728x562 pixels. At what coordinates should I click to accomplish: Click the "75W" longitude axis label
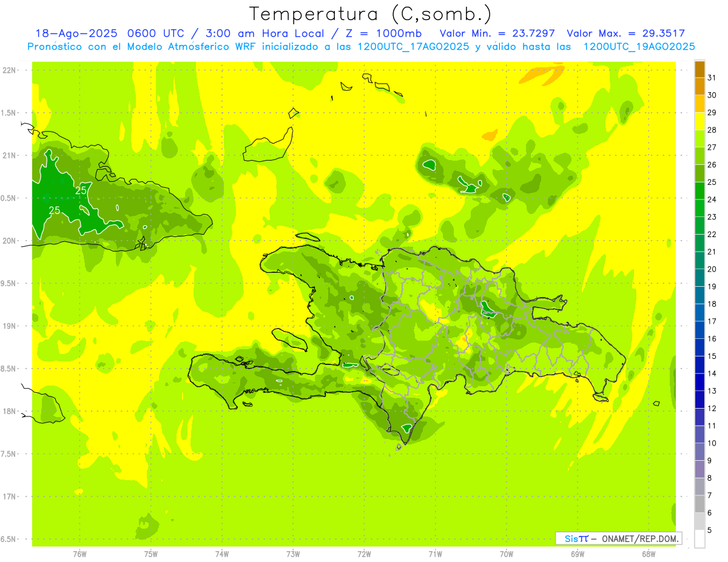pyautogui.click(x=150, y=554)
